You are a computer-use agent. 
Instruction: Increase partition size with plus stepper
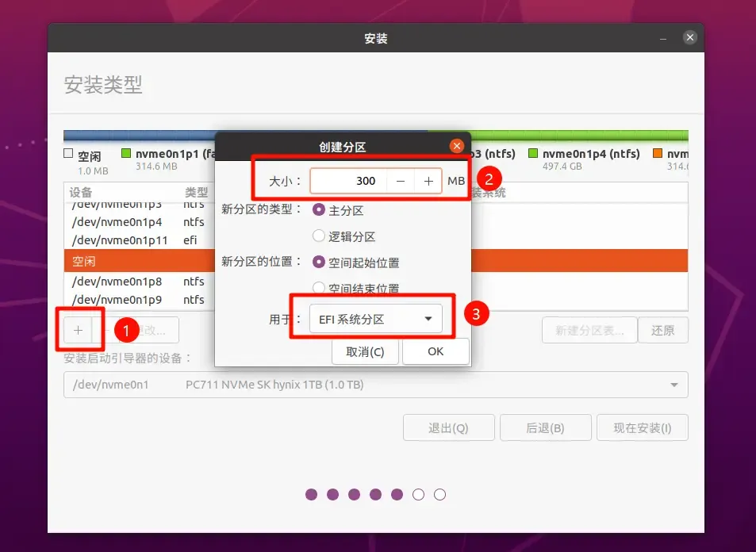pyautogui.click(x=428, y=182)
